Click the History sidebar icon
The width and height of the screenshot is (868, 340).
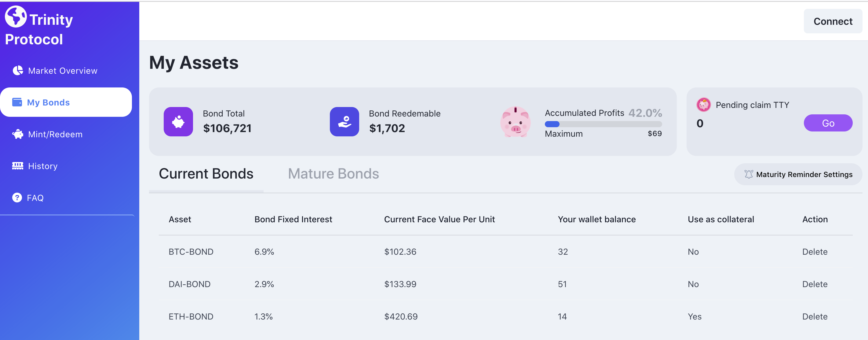tap(17, 166)
